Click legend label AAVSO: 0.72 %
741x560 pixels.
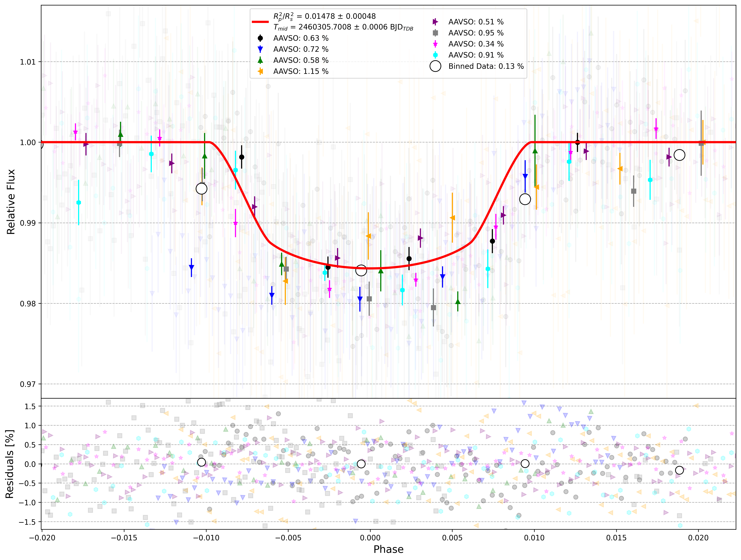point(301,49)
